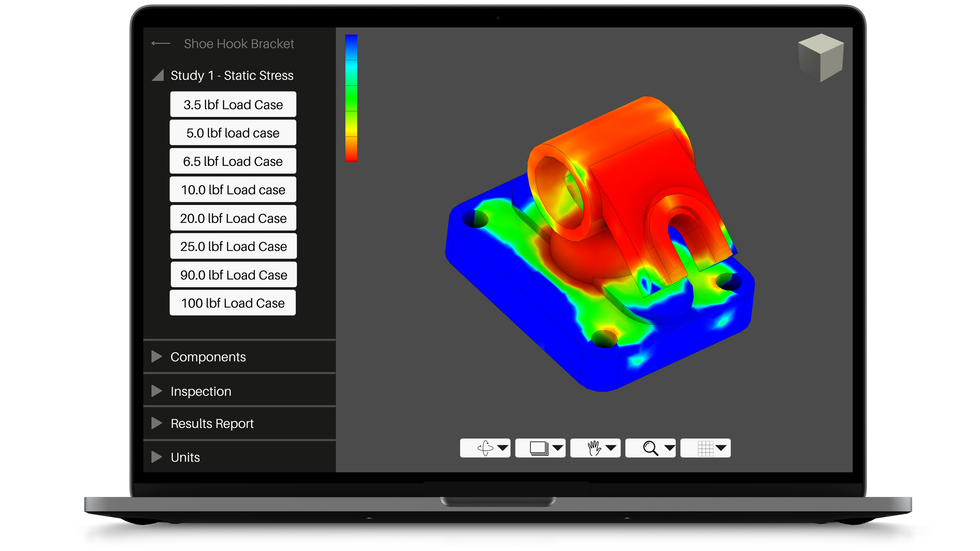Select the 100 lbf Load Case
Image resolution: width=980 pixels, height=551 pixels.
point(233,303)
